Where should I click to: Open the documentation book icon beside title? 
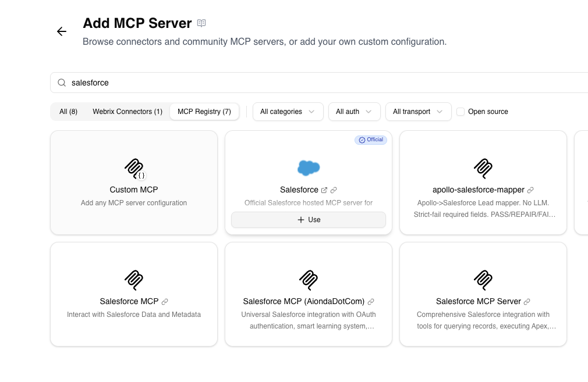coord(201,23)
